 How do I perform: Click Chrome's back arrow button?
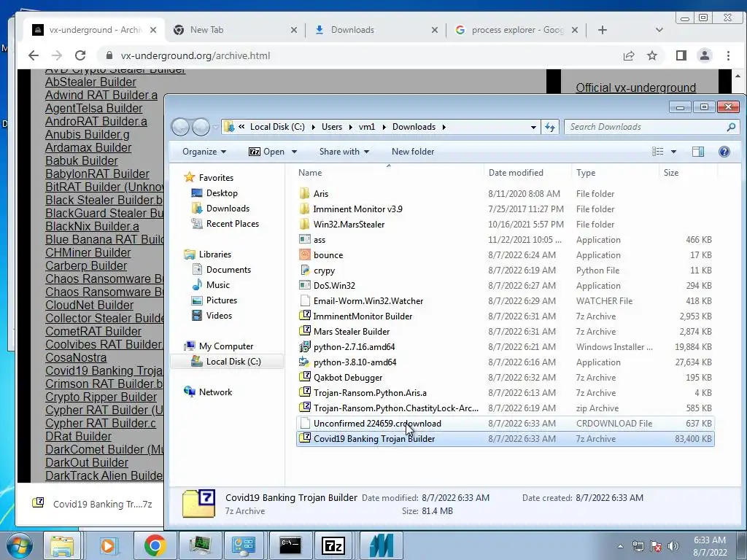[34, 55]
